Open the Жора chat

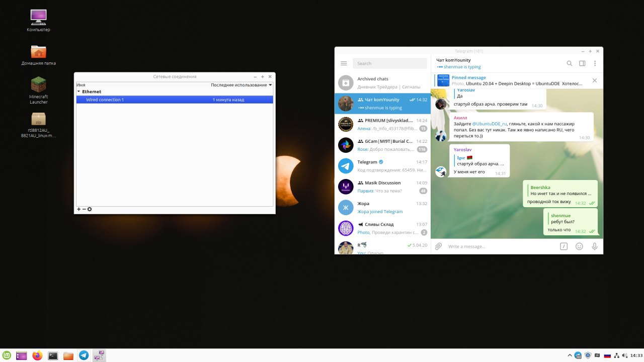coord(383,207)
